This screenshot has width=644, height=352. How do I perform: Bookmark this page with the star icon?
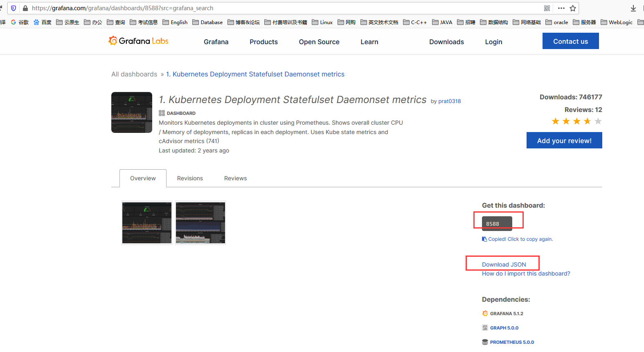(573, 8)
